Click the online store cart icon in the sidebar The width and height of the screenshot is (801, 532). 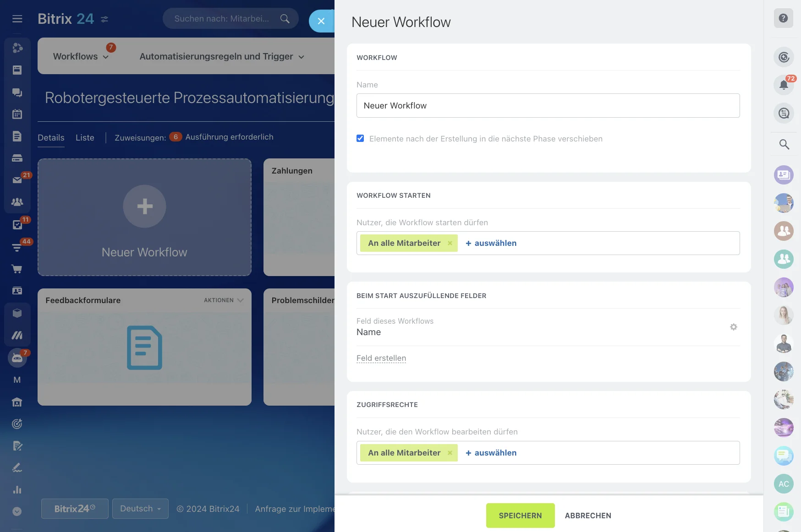coord(17,269)
